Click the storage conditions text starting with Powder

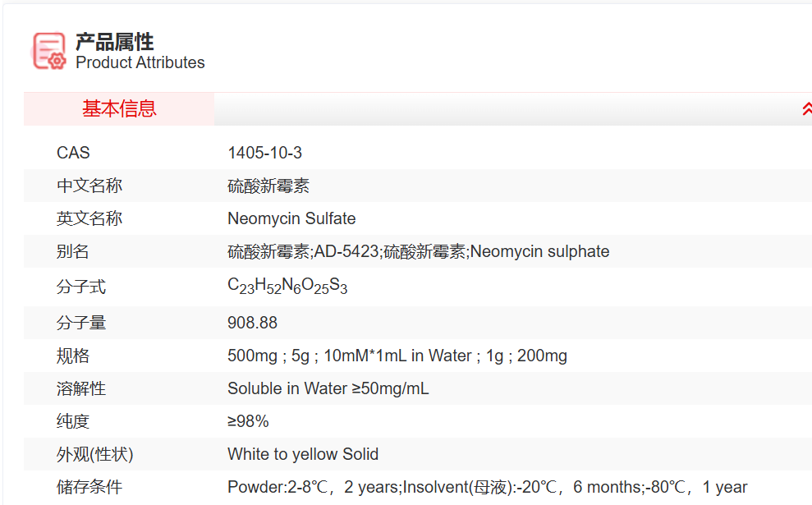[x=487, y=488]
